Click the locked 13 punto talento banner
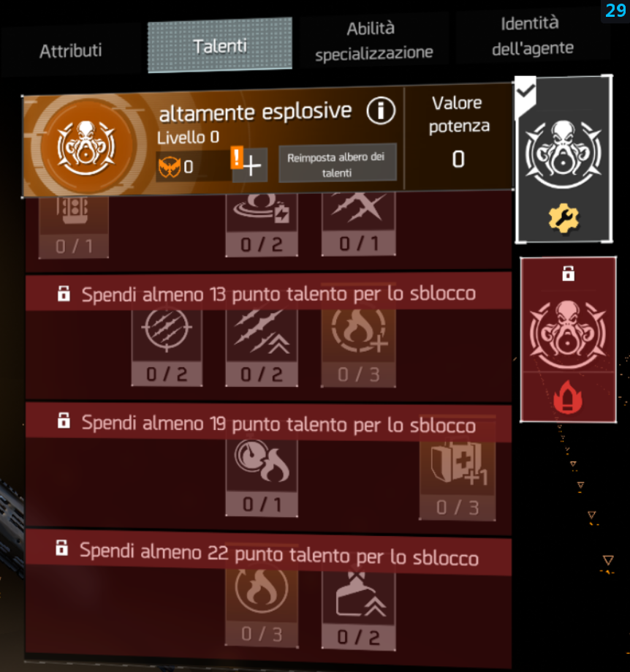The height and width of the screenshot is (672, 630). click(268, 293)
